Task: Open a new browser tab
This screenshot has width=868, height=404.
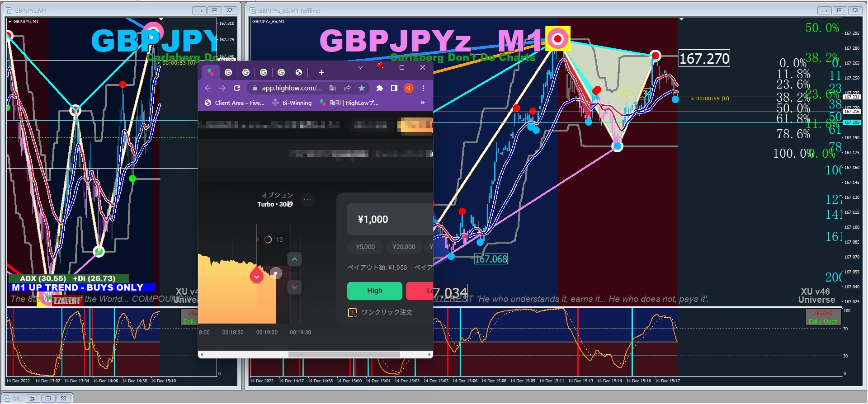Action: coord(321,72)
